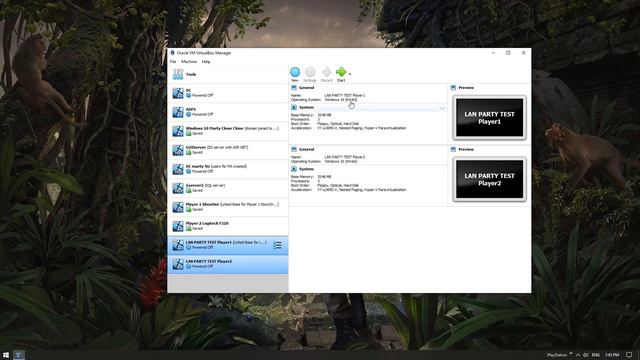Click the OS icon of Player 1 XboxOne
Screen dimensions: 640x360
pos(178,207)
